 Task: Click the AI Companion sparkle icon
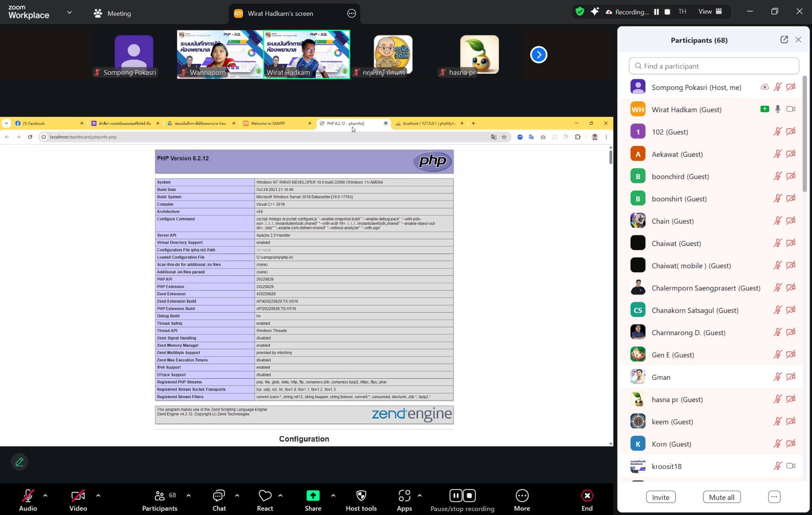(x=594, y=11)
